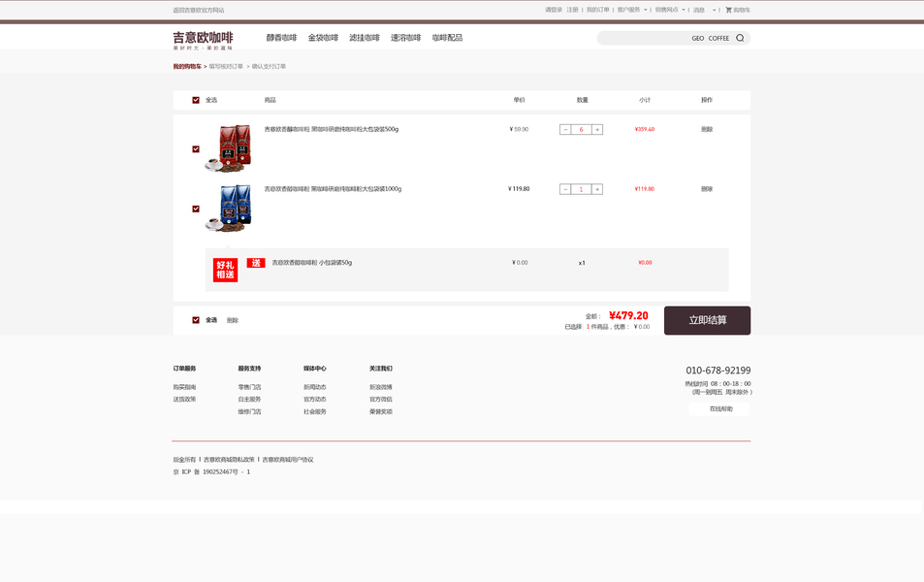924x582 pixels.
Task: Decrease quantity of the 500g coffee
Action: 565,130
